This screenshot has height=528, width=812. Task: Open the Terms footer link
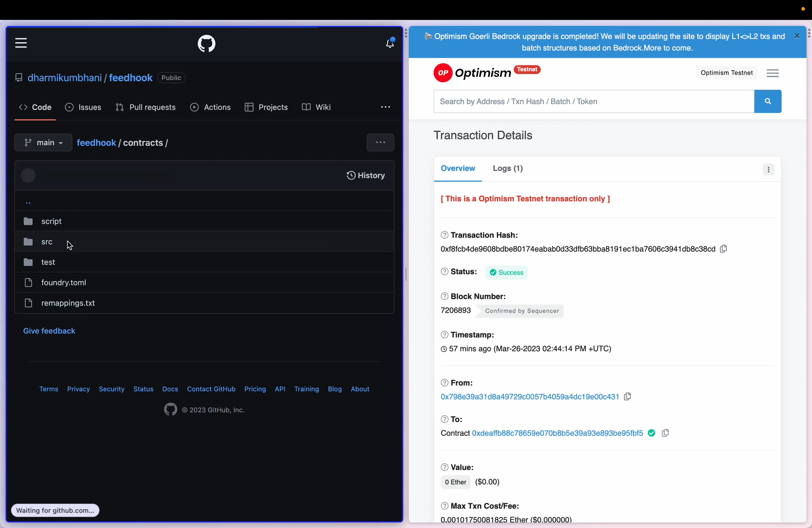tap(49, 389)
